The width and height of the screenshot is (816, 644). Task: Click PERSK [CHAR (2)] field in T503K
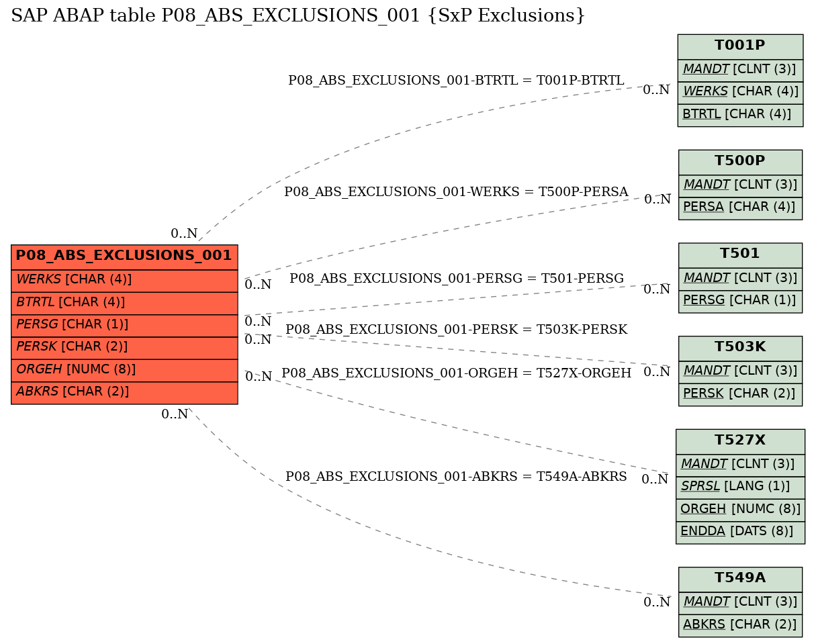[x=740, y=395]
